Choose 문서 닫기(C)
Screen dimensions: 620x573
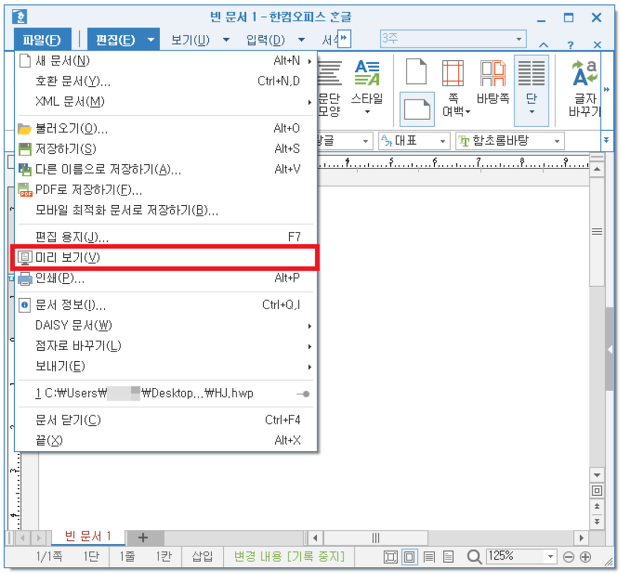click(165, 420)
